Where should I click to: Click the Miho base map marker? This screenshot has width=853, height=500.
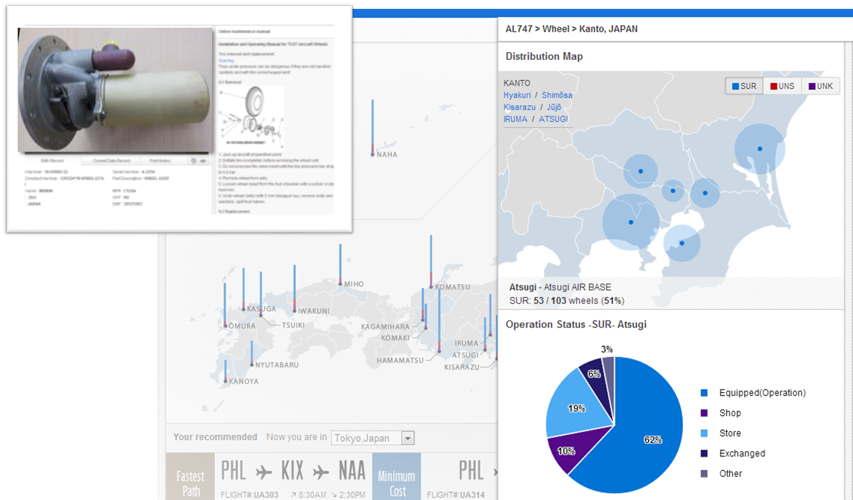(340, 281)
